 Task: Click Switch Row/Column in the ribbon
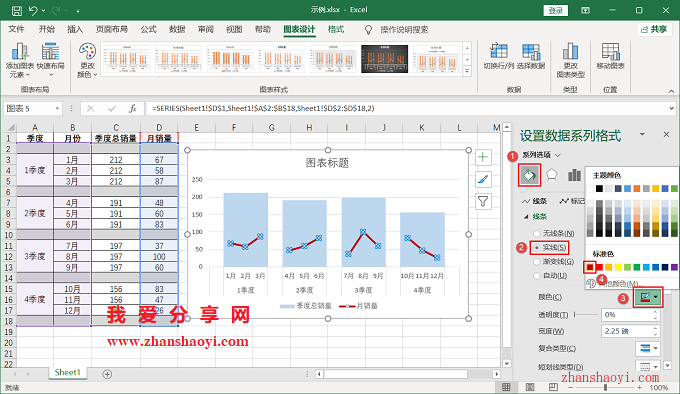pos(499,56)
